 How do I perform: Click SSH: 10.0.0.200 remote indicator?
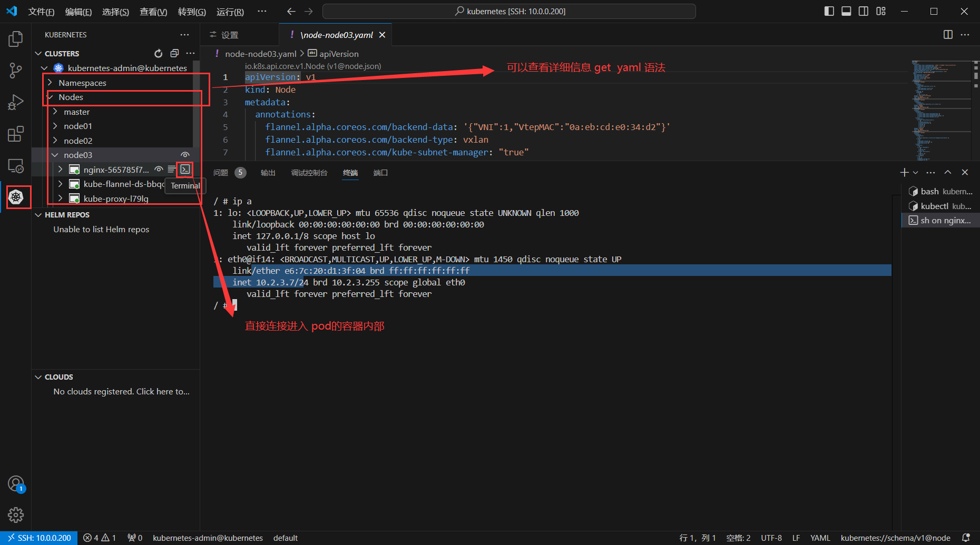coord(39,538)
